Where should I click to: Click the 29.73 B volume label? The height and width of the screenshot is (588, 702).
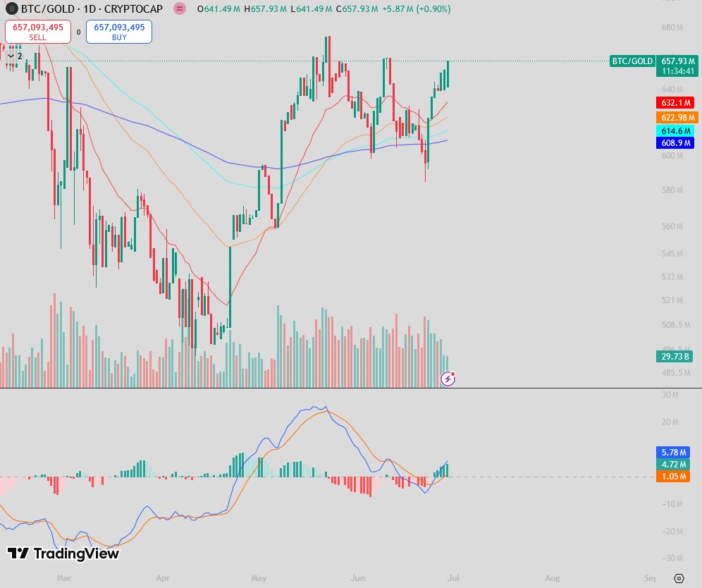[675, 357]
